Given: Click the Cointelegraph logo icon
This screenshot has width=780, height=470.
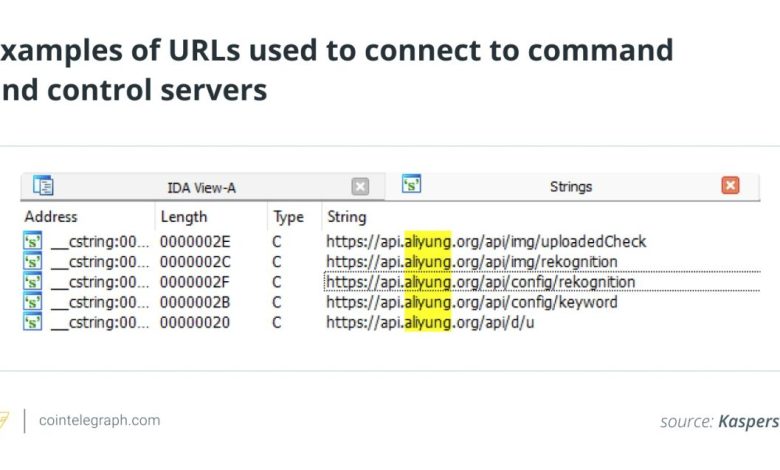Looking at the screenshot, I should point(3,421).
